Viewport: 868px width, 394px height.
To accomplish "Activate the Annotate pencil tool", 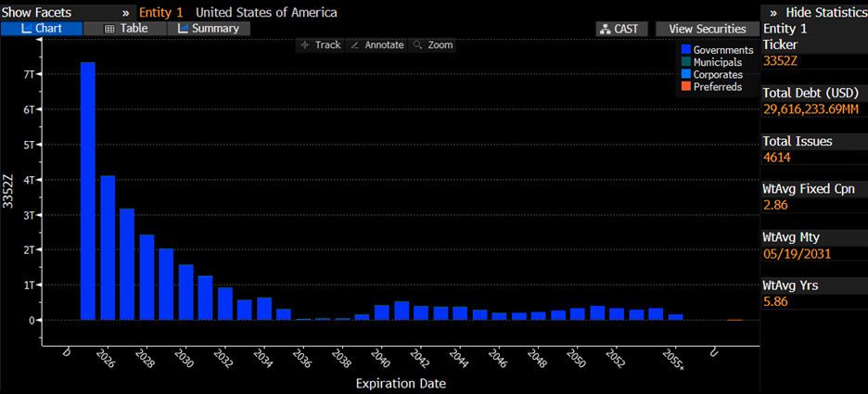I will tap(377, 45).
